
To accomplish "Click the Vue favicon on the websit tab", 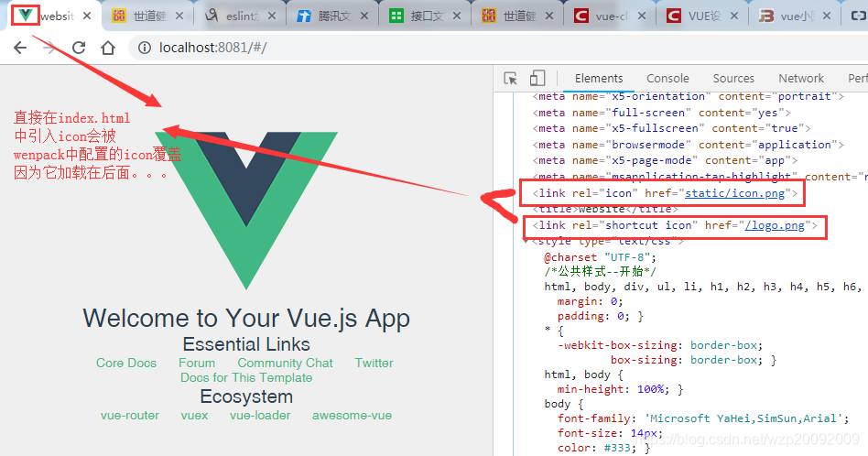I will 25,16.
